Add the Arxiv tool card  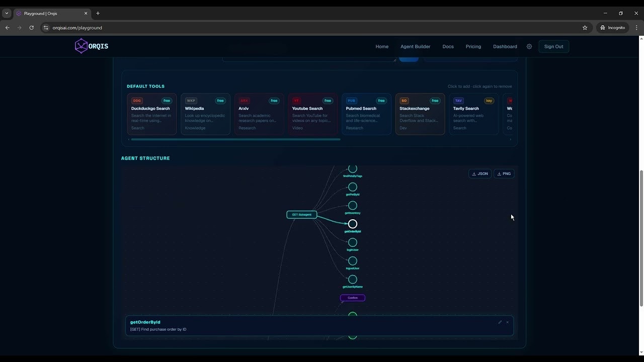point(259,114)
